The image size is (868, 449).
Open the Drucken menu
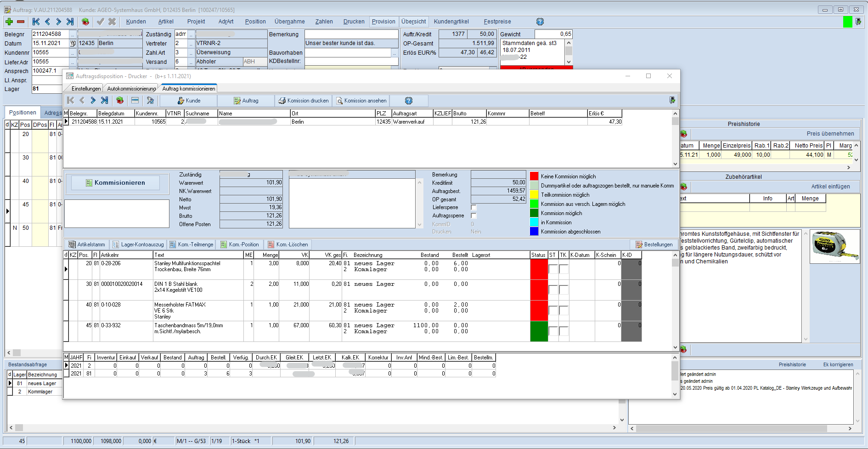click(x=354, y=22)
